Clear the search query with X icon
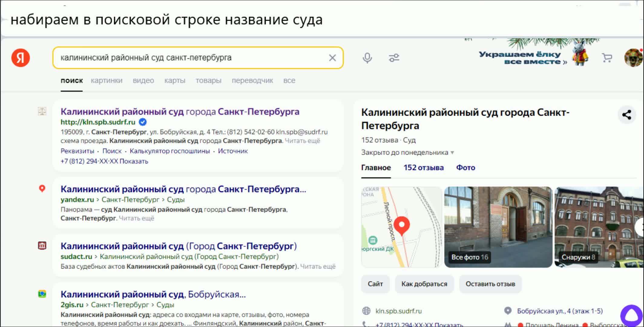 pos(332,58)
